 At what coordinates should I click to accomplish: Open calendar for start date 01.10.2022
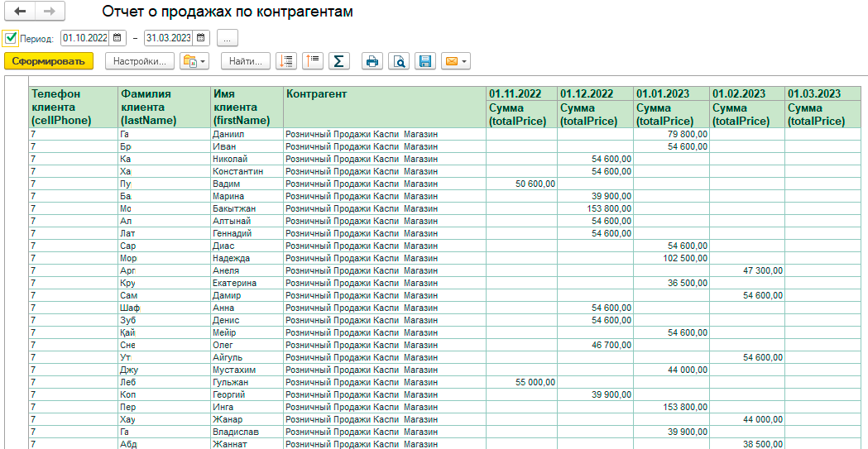coord(117,38)
